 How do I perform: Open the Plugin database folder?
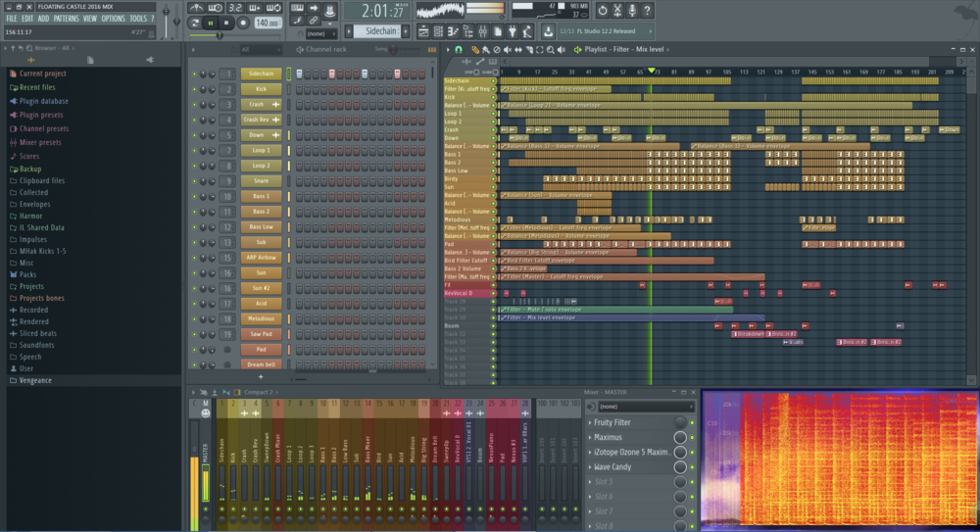click(43, 101)
